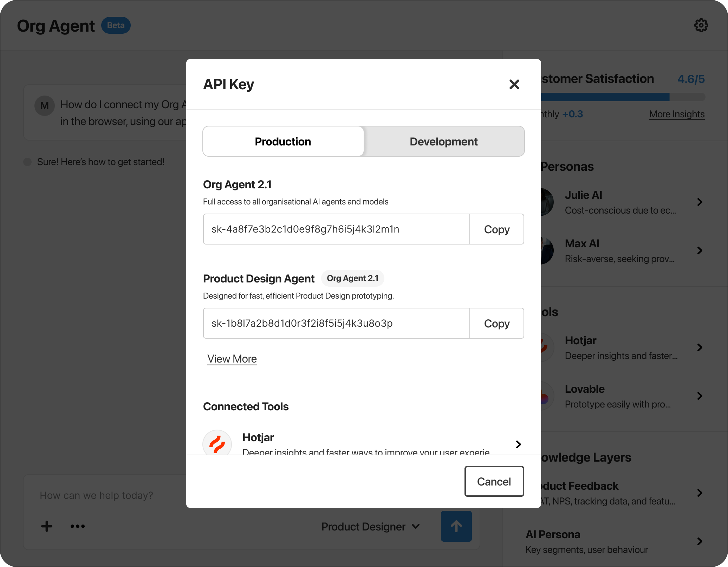Switch to the Development tab

[443, 142]
